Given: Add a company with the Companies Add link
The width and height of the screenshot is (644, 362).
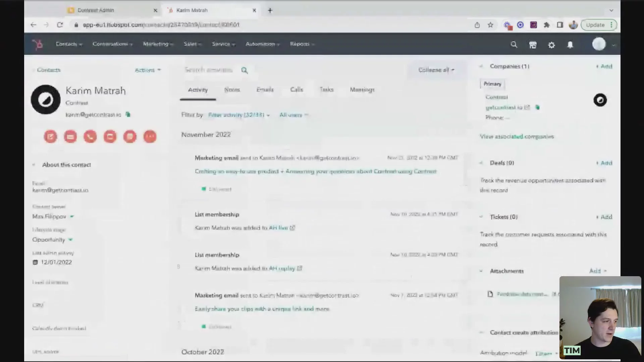Looking at the screenshot, I should (x=604, y=66).
